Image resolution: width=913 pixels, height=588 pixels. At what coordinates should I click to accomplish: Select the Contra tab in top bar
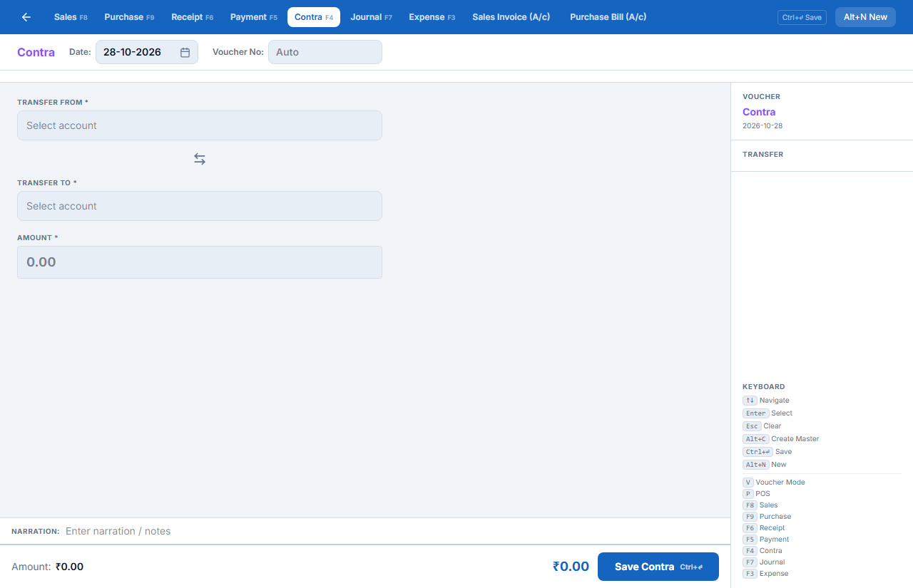pyautogui.click(x=314, y=17)
